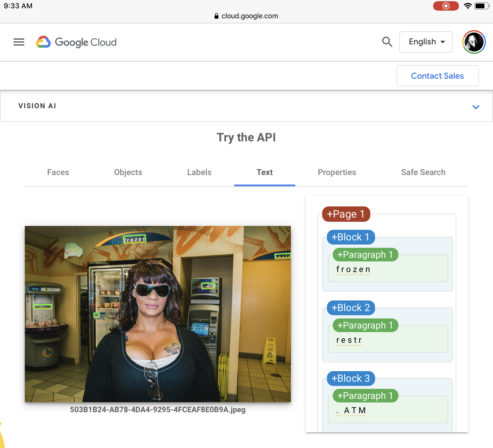Click the uploaded photo preview
This screenshot has height=448, width=493.
click(x=158, y=314)
